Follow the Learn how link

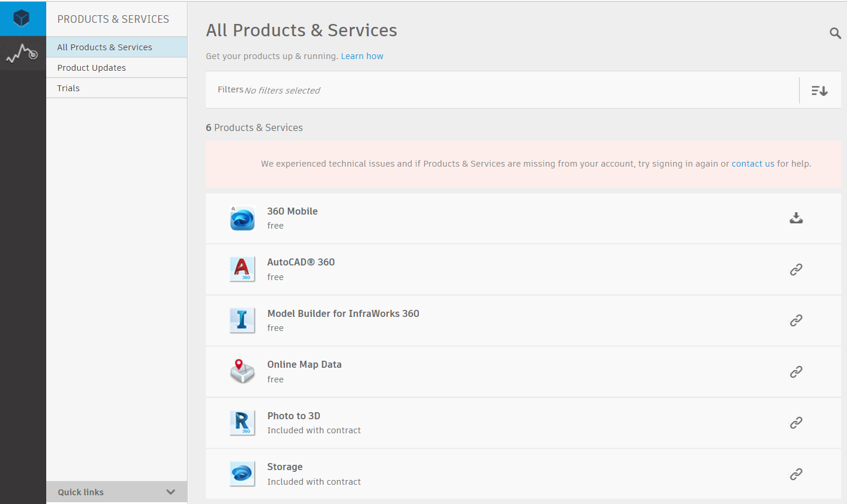[362, 56]
